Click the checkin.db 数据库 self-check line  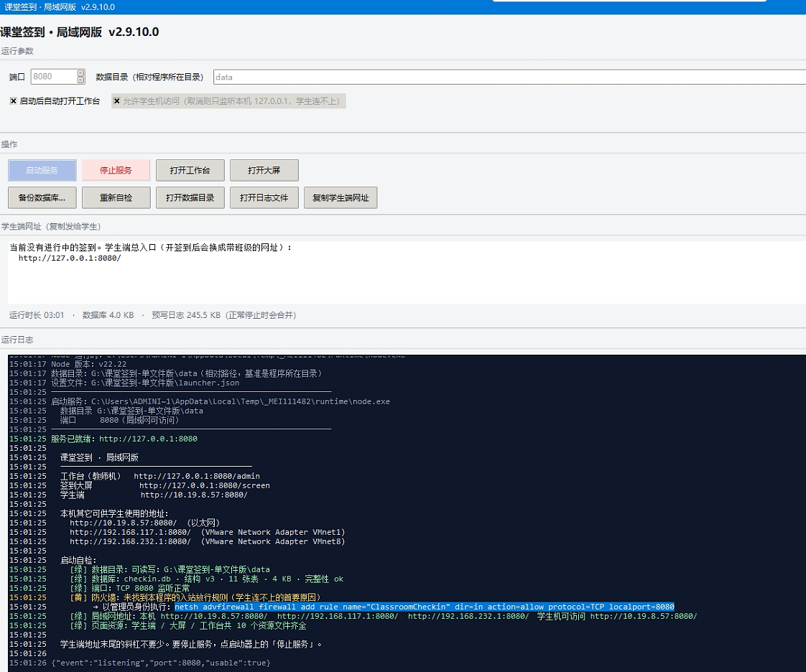click(x=207, y=579)
